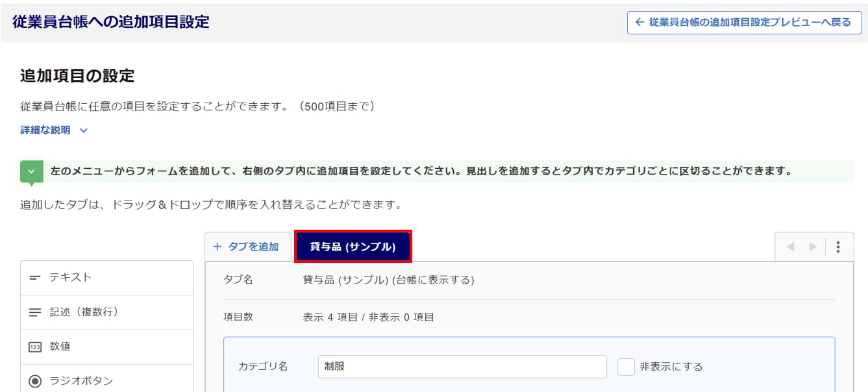Click the 詳細な説明 link text
Screen dimensions: 868x392
tap(45, 130)
